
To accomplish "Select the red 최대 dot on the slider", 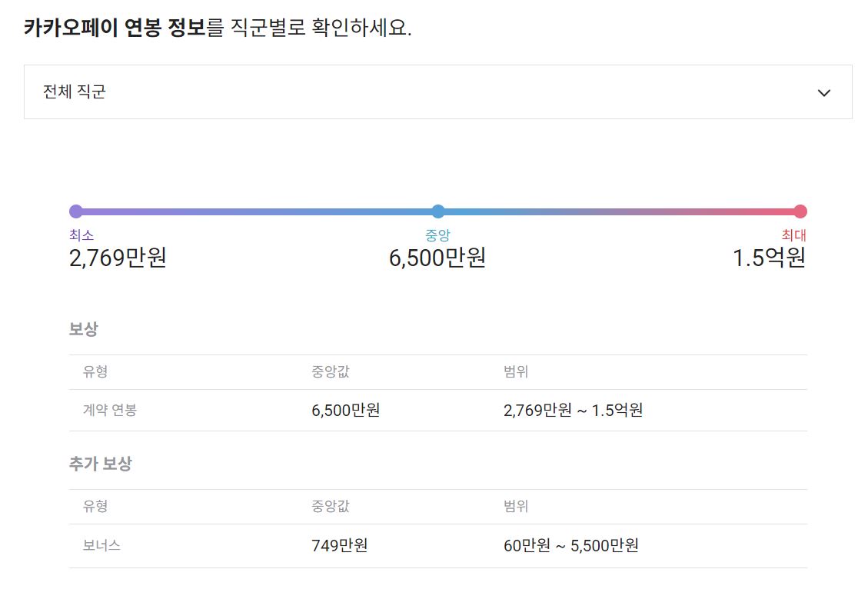I will coord(803,211).
